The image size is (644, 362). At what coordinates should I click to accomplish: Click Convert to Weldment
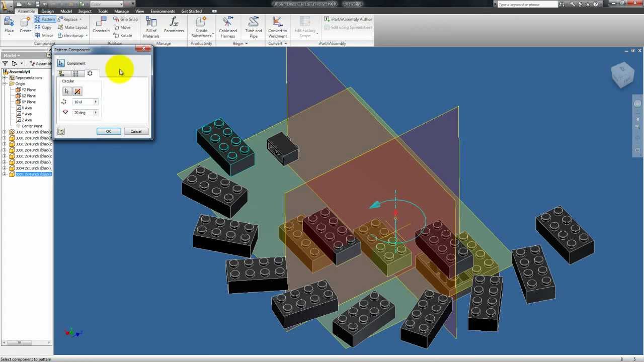(x=277, y=27)
